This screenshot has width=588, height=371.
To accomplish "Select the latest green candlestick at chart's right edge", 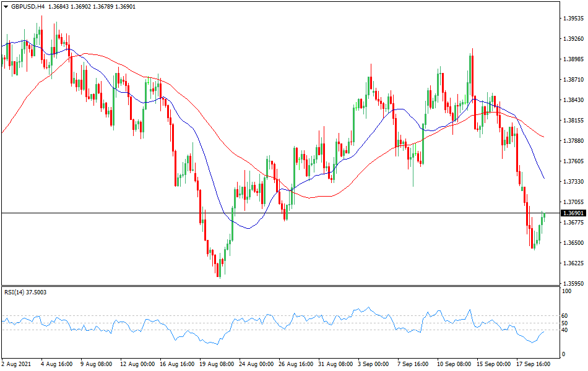I will pos(544,216).
